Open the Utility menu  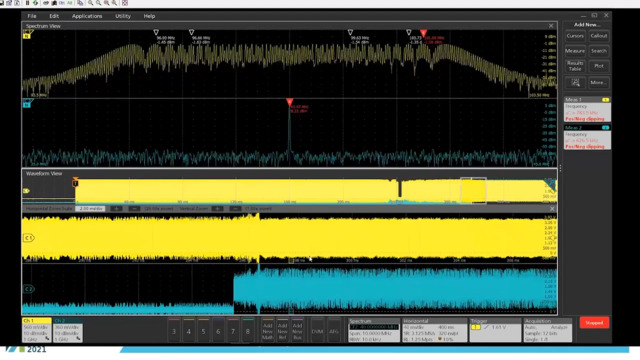coord(123,16)
